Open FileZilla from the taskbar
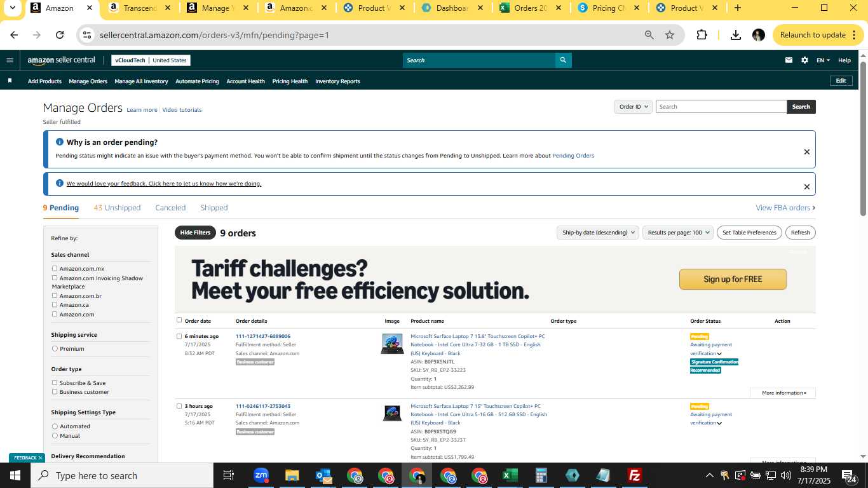Screen dimensions: 868x488 click(634, 475)
